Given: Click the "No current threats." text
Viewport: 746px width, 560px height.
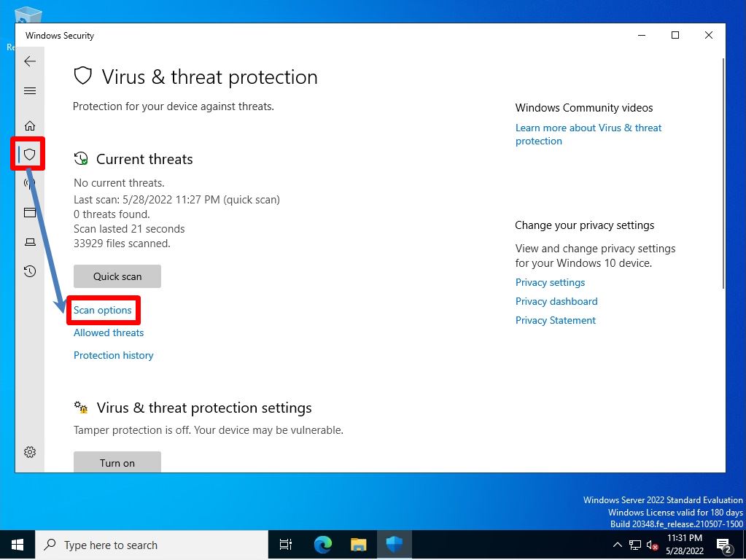Looking at the screenshot, I should (119, 183).
